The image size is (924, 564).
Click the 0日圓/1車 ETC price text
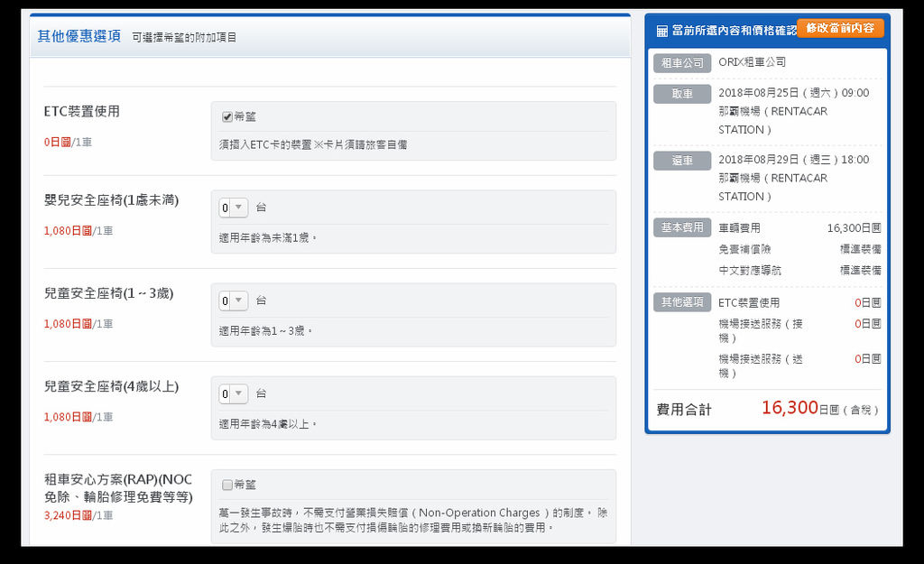[68, 142]
